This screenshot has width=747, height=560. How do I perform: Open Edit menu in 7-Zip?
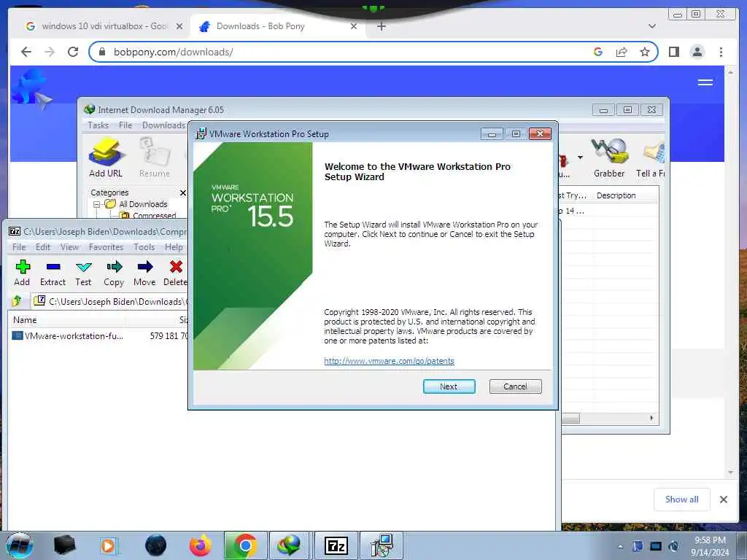[x=43, y=246]
